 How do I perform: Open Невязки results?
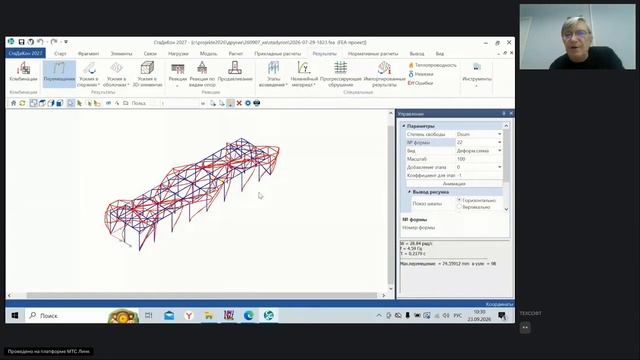421,74
